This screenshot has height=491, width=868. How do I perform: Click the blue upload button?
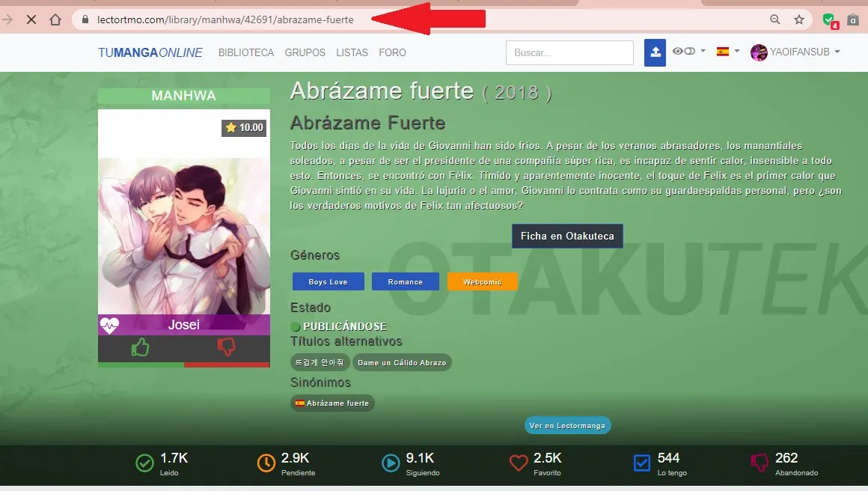coord(655,52)
